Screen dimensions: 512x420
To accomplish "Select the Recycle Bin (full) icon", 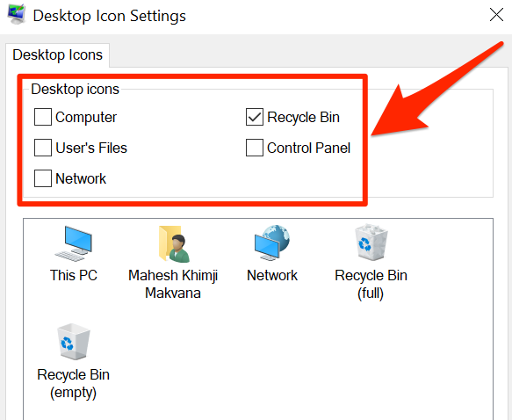I will (371, 242).
